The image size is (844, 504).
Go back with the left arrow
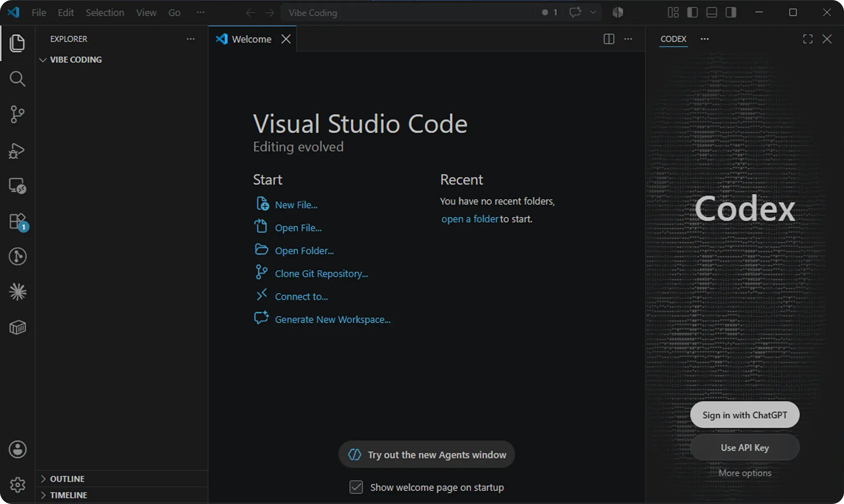[x=250, y=13]
